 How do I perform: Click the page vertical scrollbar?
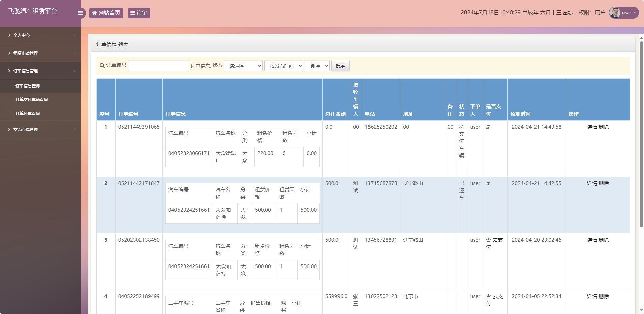(641, 135)
